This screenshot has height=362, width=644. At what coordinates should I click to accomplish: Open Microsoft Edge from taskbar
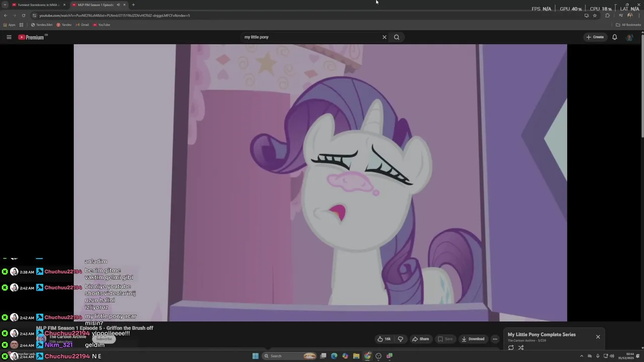coord(334,356)
